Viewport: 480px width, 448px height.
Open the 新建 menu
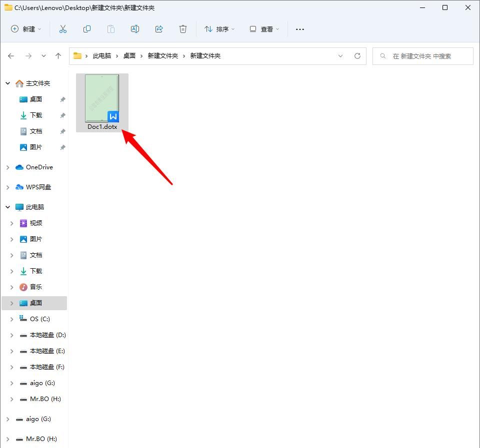(25, 29)
